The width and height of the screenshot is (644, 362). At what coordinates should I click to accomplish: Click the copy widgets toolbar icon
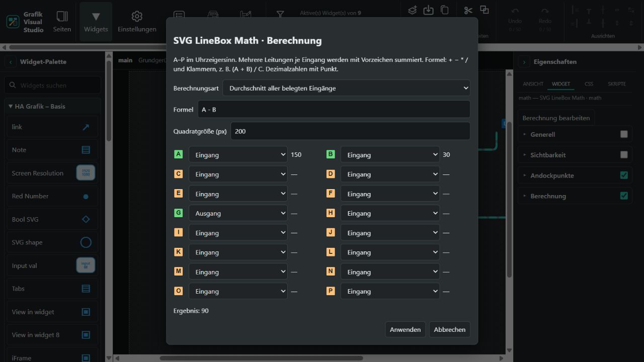pos(444,10)
